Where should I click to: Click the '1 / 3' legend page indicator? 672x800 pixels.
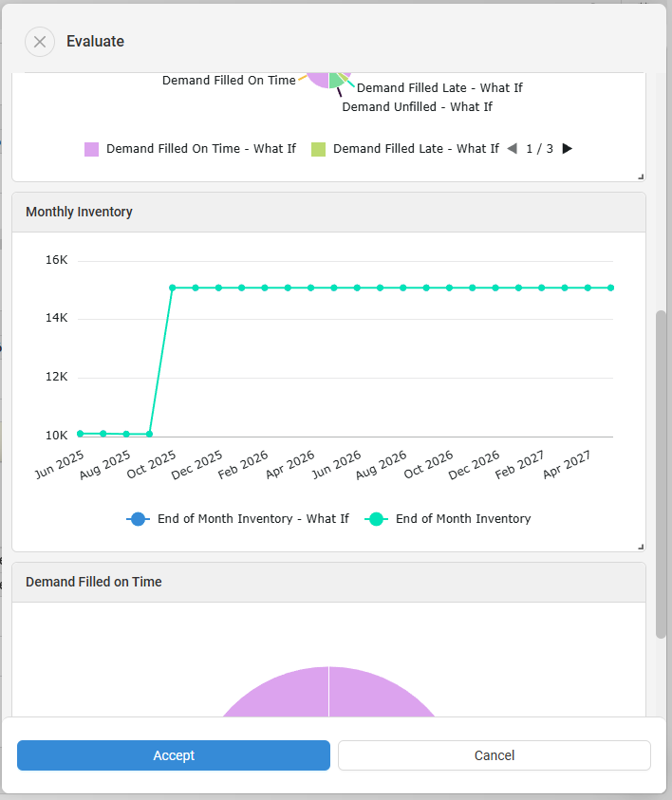click(x=539, y=149)
